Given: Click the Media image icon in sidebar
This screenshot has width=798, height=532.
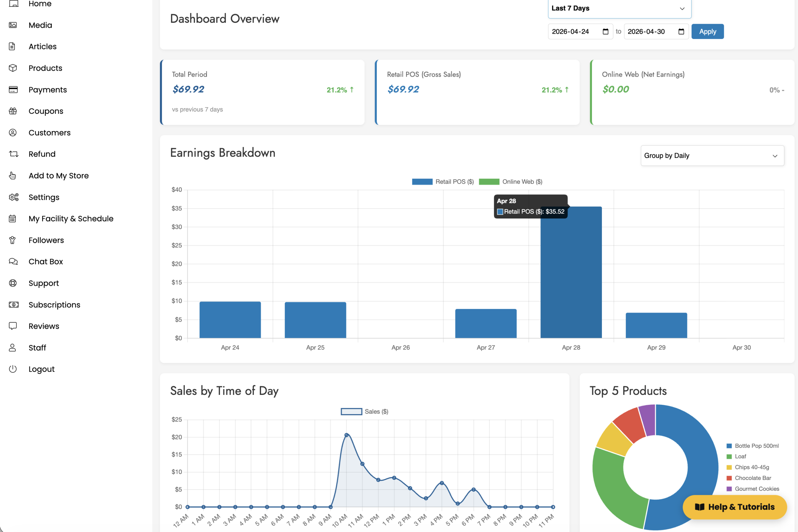Looking at the screenshot, I should click(x=13, y=25).
